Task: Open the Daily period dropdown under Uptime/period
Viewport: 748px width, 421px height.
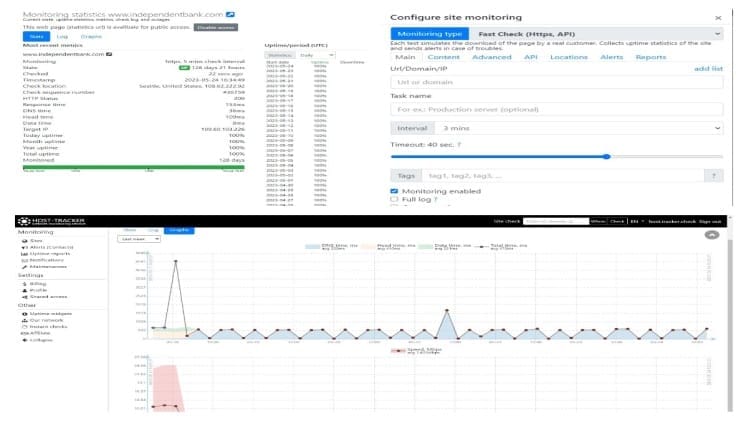Action: [x=317, y=55]
